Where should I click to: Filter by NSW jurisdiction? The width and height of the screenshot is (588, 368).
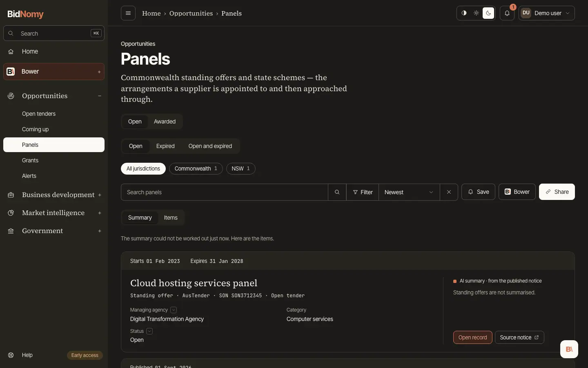point(241,168)
